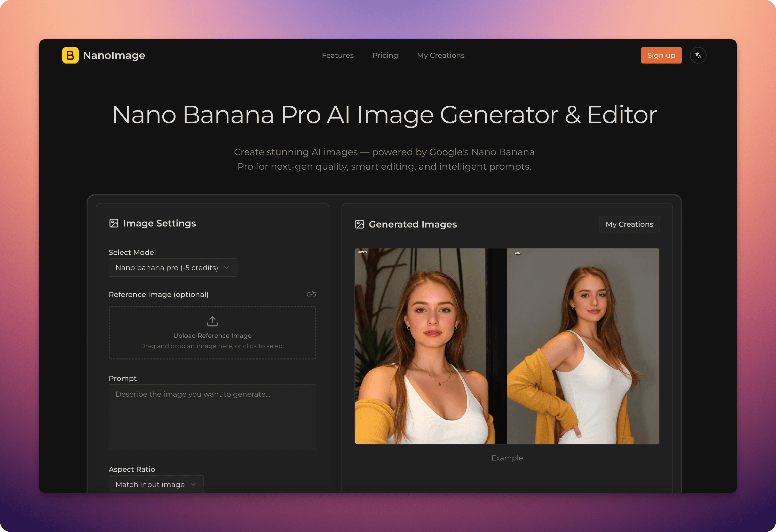The height and width of the screenshot is (532, 776).
Task: Click the yellow NanoImage logo icon
Action: (70, 55)
